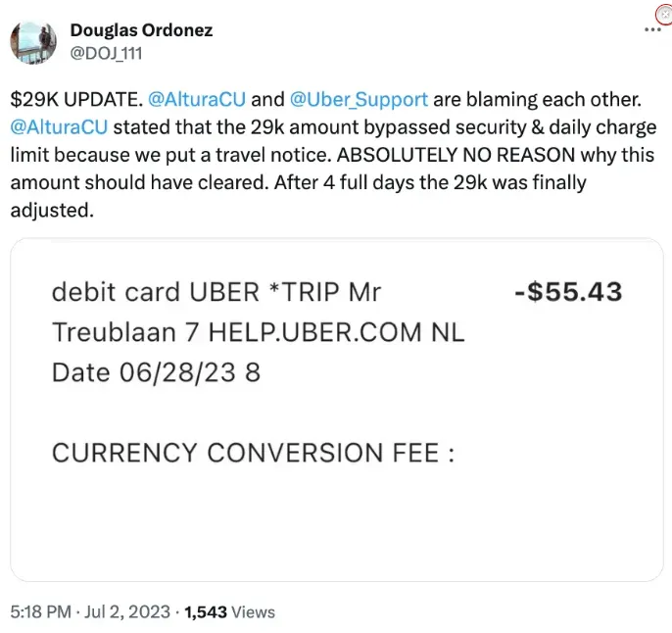View the 1,543 Views count

click(229, 611)
